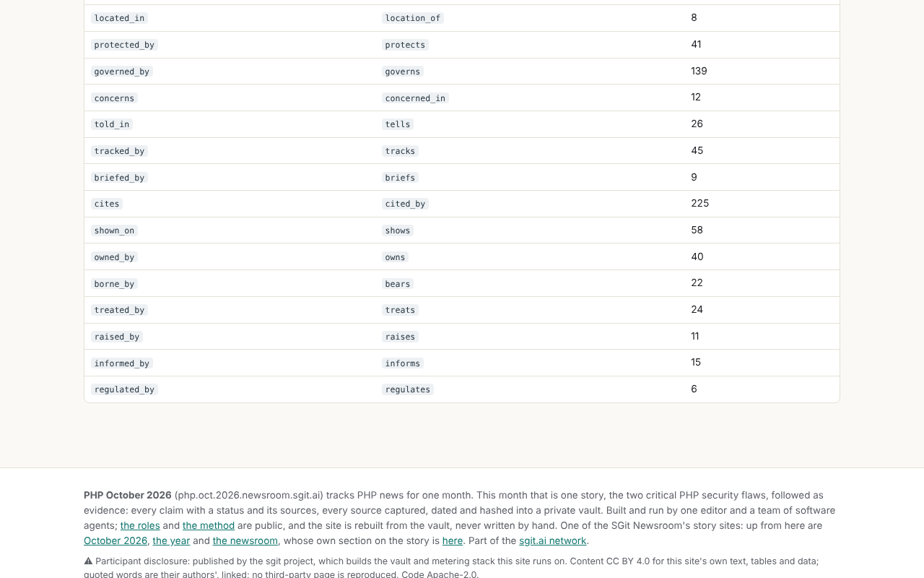This screenshot has height=578, width=924.
Task: Click the briefed_by cell
Action: click(119, 178)
